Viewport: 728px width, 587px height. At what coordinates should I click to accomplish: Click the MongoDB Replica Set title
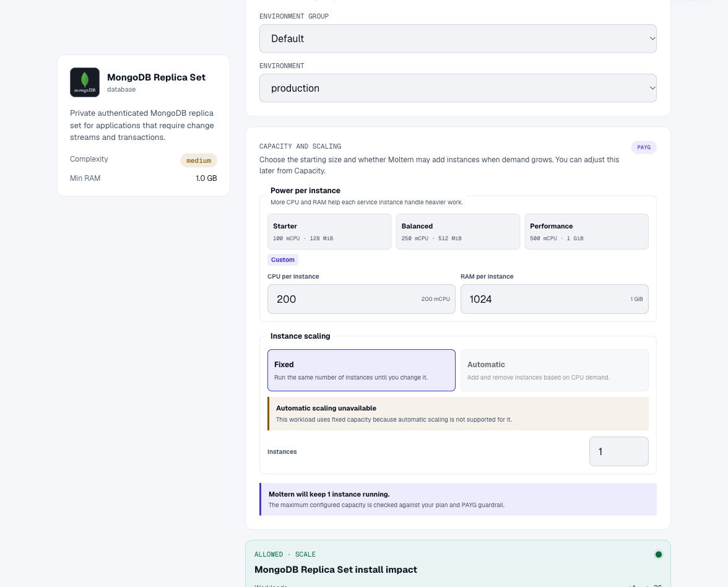click(x=156, y=77)
